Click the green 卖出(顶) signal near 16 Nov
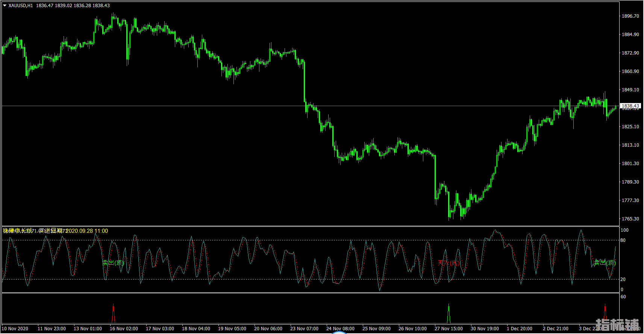 point(113,263)
